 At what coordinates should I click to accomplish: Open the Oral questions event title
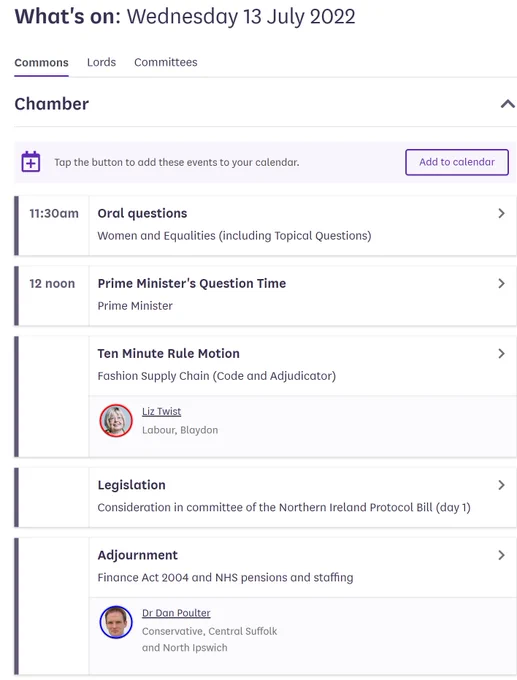(x=142, y=213)
